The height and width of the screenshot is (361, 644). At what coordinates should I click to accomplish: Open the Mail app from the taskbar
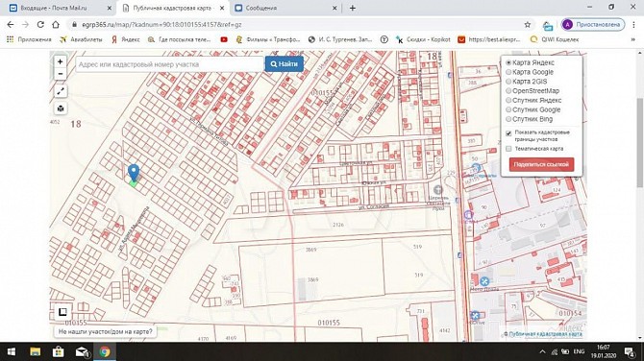tap(82, 351)
